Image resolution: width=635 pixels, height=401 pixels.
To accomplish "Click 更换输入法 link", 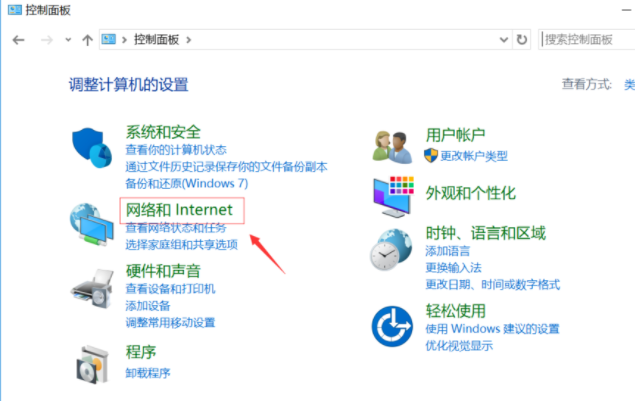I will pyautogui.click(x=453, y=268).
